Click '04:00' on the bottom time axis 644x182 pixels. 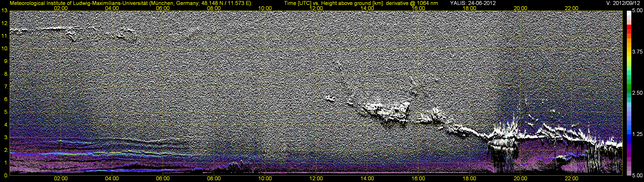[112, 179]
